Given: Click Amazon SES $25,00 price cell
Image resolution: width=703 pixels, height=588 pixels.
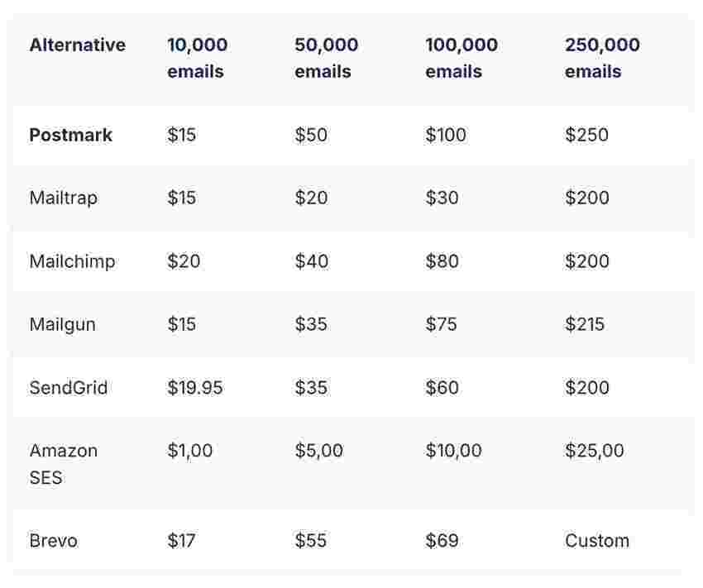Looking at the screenshot, I should click(x=594, y=451).
